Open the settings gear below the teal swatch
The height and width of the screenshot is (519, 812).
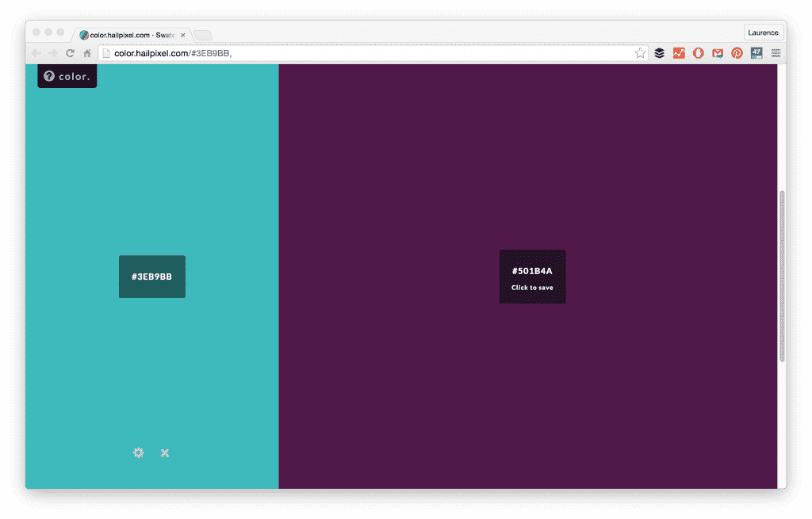pos(139,452)
